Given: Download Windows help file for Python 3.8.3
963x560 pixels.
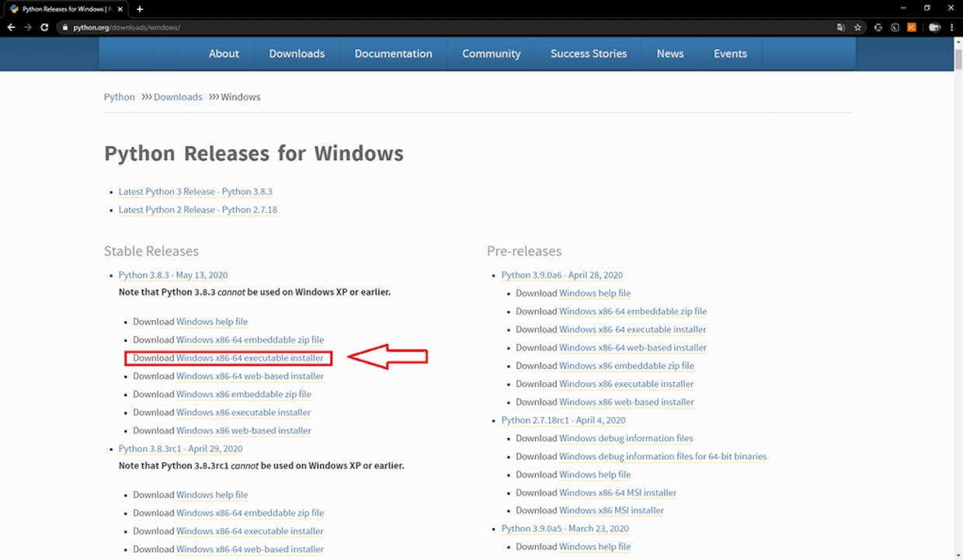Looking at the screenshot, I should click(x=212, y=322).
